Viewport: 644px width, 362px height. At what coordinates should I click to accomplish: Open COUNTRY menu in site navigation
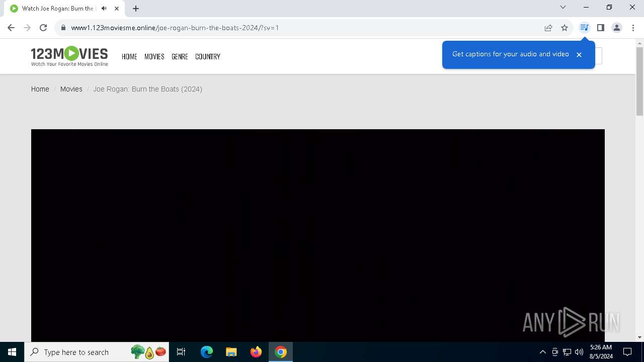[x=208, y=57]
